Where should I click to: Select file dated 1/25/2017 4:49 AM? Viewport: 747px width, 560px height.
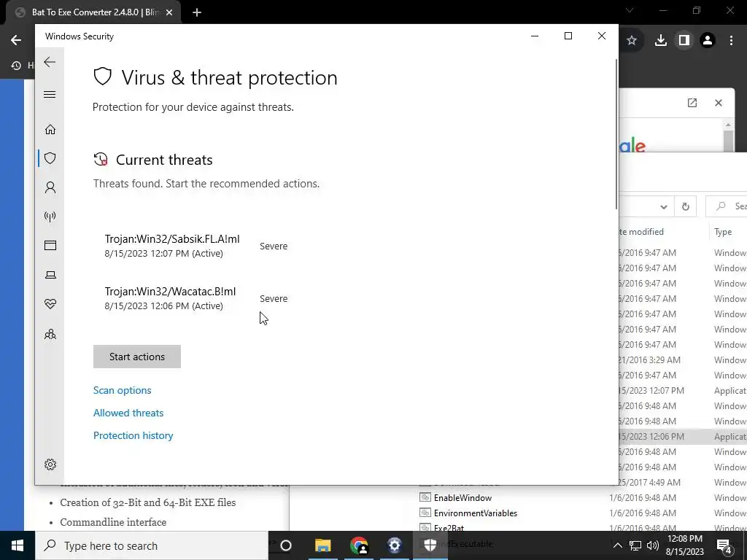(x=682, y=483)
